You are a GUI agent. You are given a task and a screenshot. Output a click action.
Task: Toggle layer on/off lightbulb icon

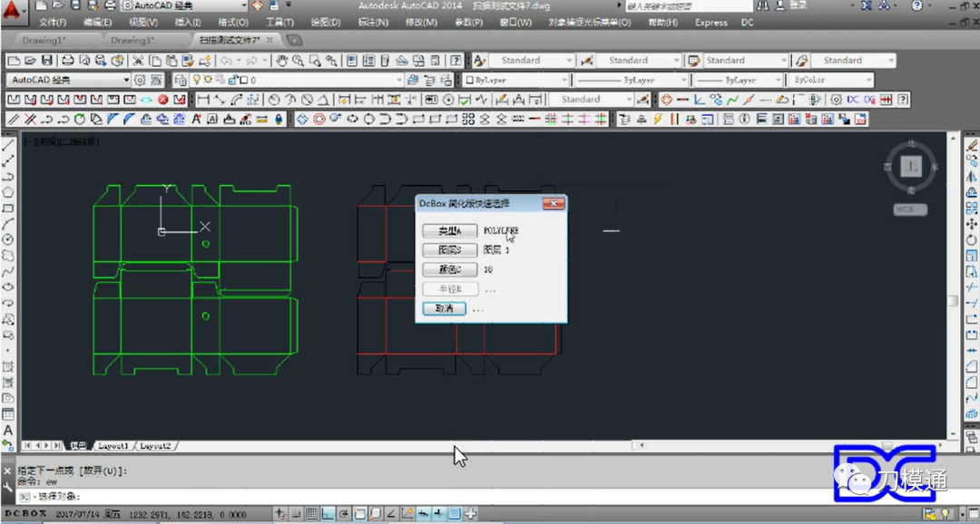[196, 80]
